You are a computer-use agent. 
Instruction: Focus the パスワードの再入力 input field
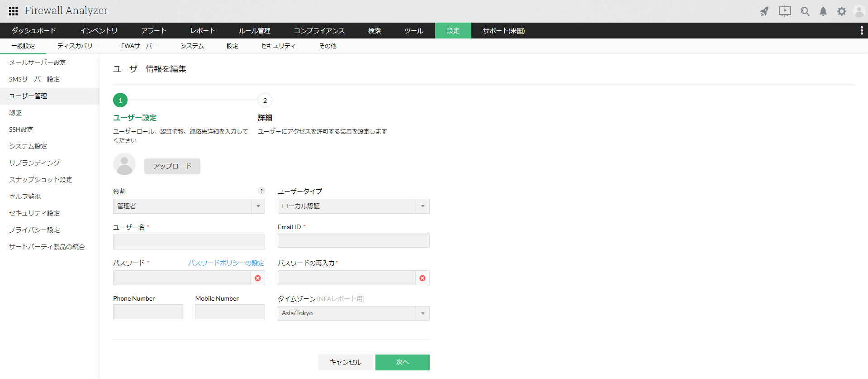tap(347, 278)
